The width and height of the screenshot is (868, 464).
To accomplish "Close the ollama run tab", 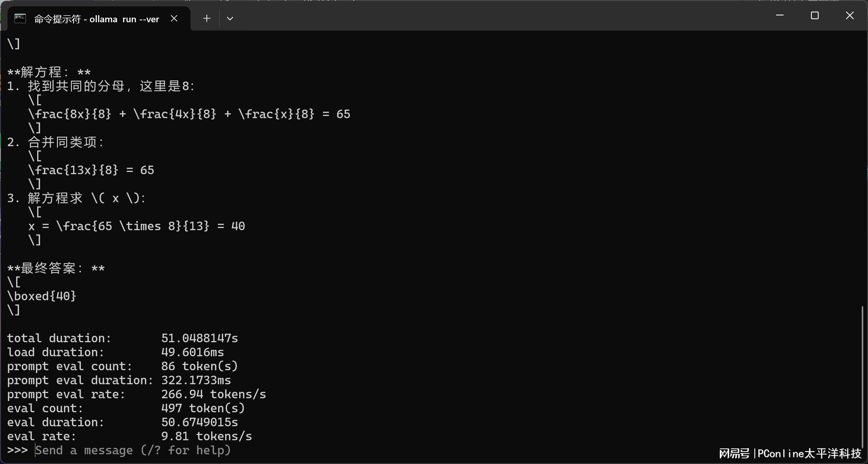I will click(174, 19).
